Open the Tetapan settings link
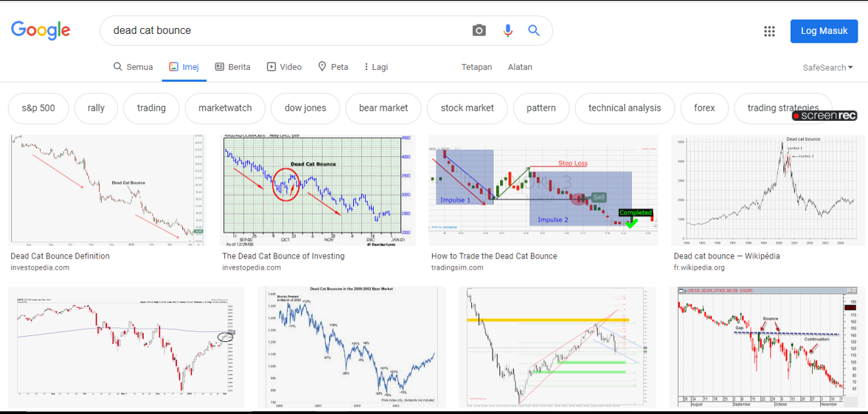The image size is (868, 414). (x=476, y=67)
